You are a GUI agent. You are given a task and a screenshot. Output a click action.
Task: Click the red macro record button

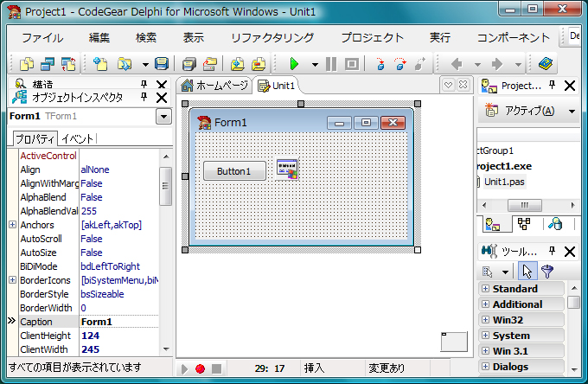tap(201, 369)
